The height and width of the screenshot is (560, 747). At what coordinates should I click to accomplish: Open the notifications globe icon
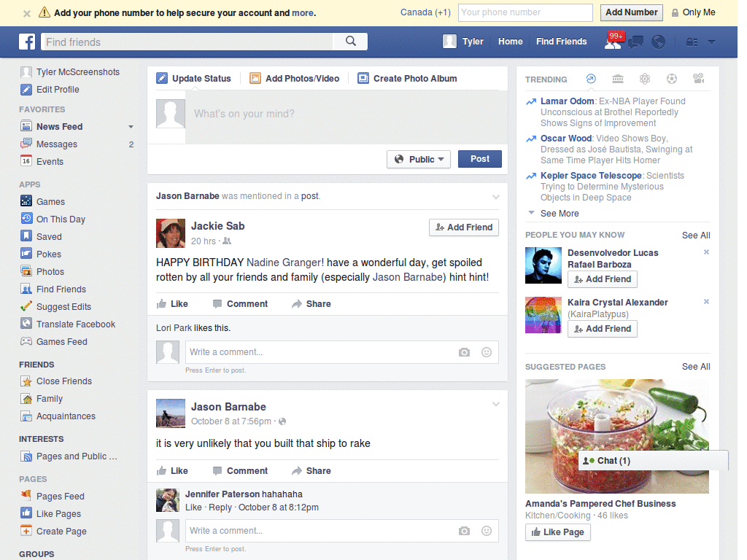[x=659, y=42]
